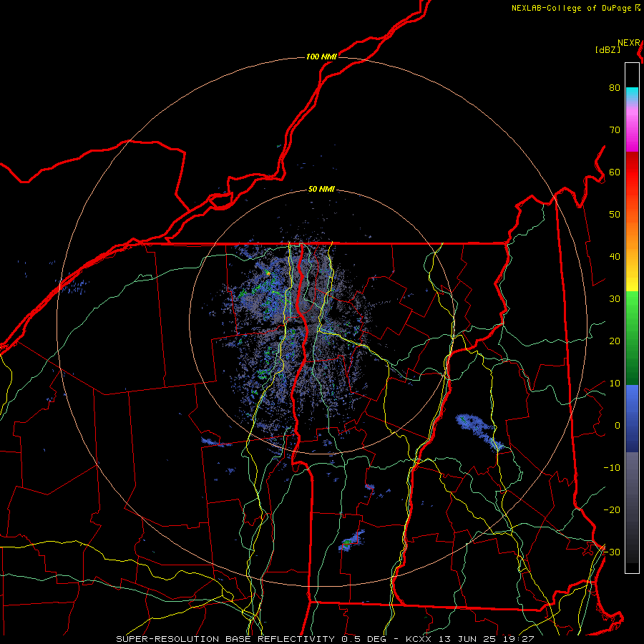Screen dimensions: 644x644
Task: Click the 60 dBZ scale value
Action: (x=615, y=172)
